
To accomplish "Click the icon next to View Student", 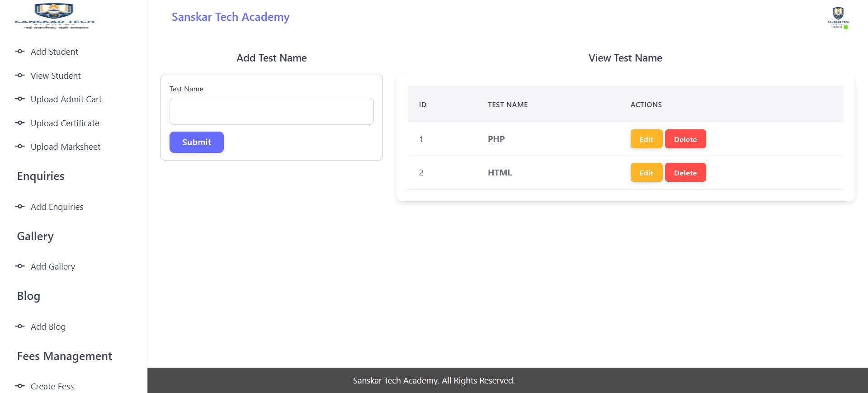I will coord(20,76).
